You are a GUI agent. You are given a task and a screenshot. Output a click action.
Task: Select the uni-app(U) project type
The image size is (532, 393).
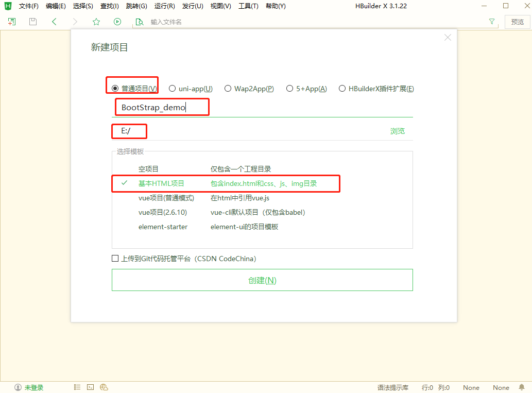(173, 88)
